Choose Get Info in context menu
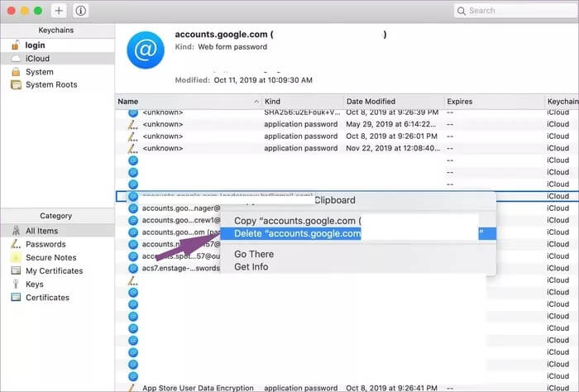Viewport: 579px width, 392px height. (x=358, y=266)
